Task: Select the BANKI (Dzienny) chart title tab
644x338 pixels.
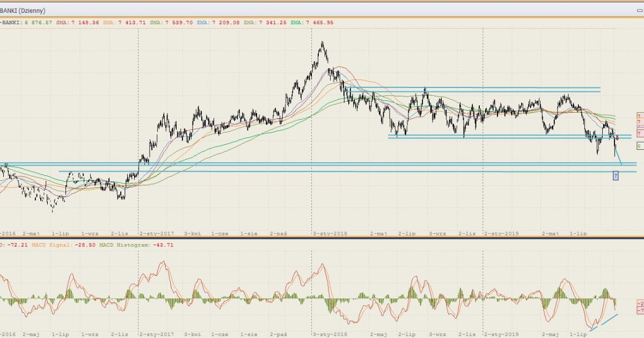Action: (23, 11)
